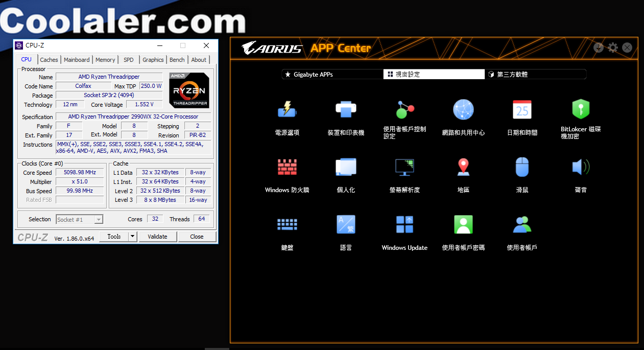Click Ryzen Threadripper logo in CPU-Z
This screenshot has width=644, height=350.
click(189, 90)
